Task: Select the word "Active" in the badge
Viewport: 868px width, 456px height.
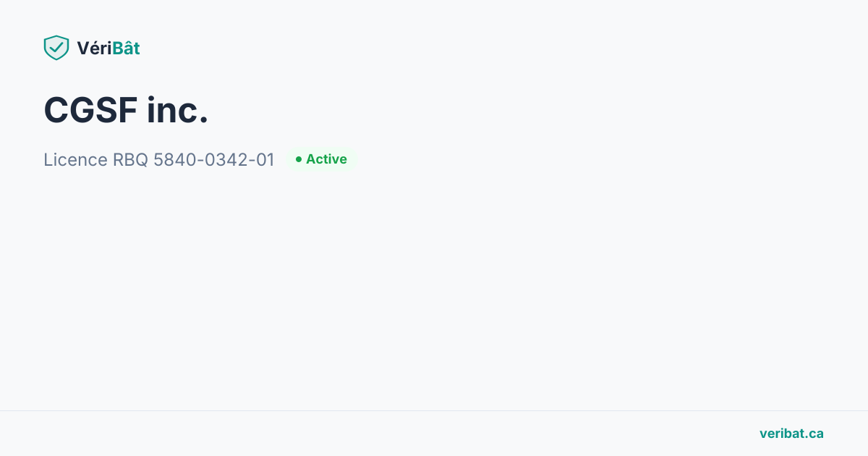Action: point(326,159)
